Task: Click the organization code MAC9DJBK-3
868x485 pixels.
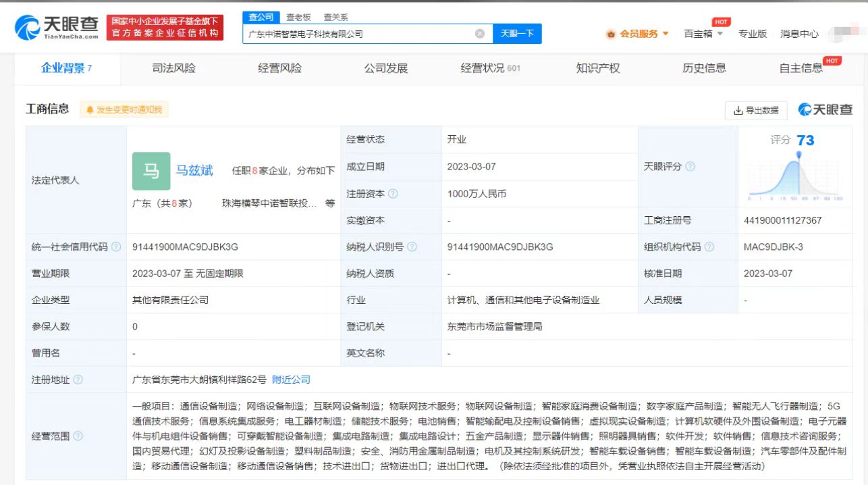Action: tap(774, 247)
